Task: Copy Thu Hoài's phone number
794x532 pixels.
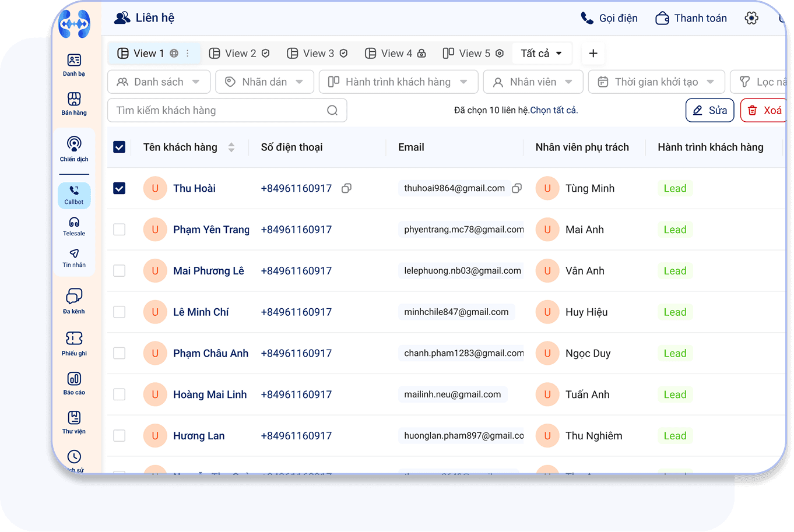Action: pyautogui.click(x=346, y=188)
